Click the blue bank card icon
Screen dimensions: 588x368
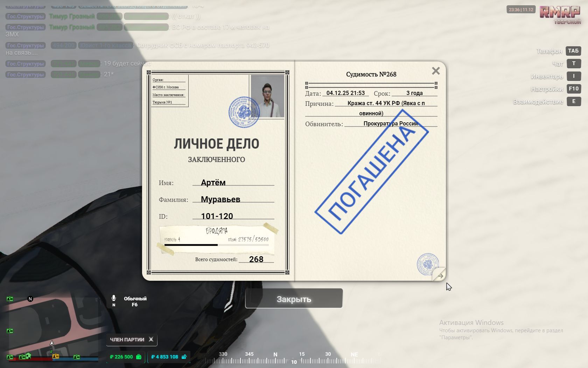[x=184, y=357]
